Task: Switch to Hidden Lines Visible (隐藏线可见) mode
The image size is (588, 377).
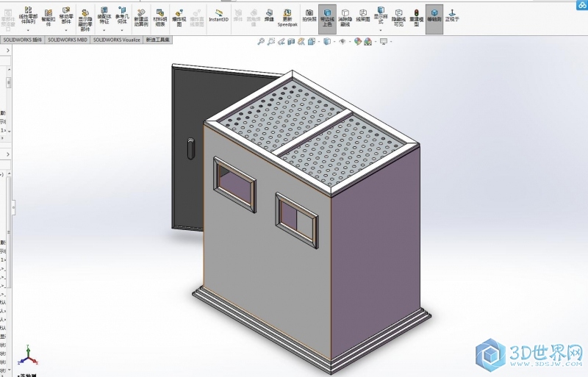Action: [398, 18]
